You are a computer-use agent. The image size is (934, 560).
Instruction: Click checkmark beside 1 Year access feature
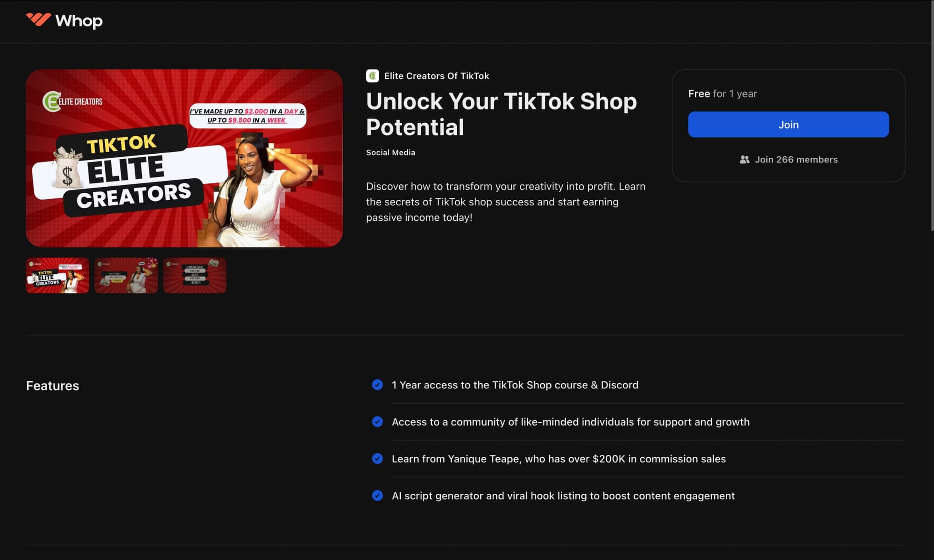(x=377, y=385)
